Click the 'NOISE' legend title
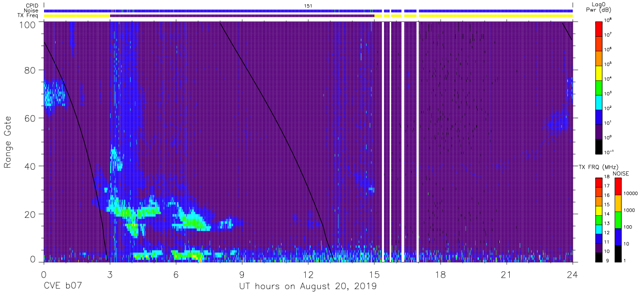The image size is (644, 297). (x=620, y=173)
